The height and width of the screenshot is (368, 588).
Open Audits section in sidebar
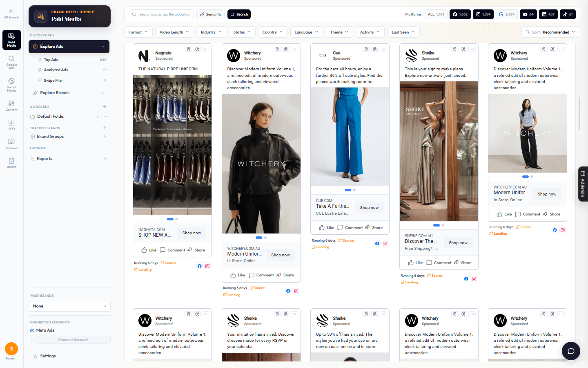click(11, 163)
